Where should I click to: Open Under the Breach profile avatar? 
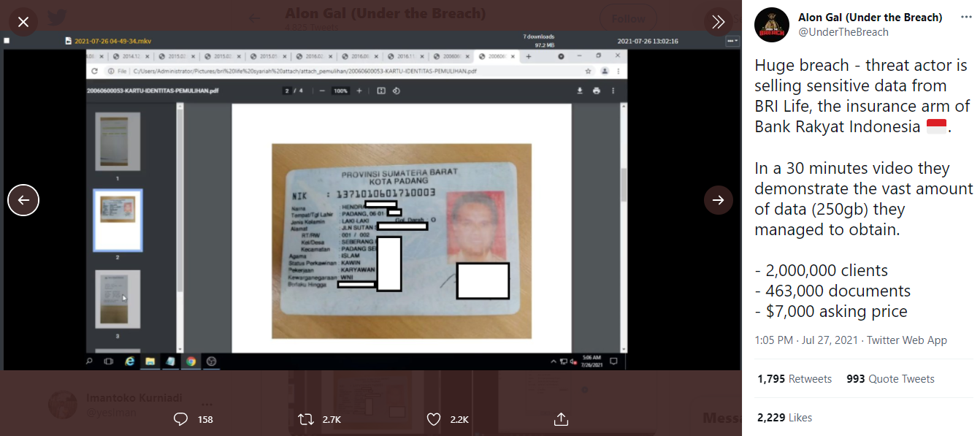tap(772, 25)
